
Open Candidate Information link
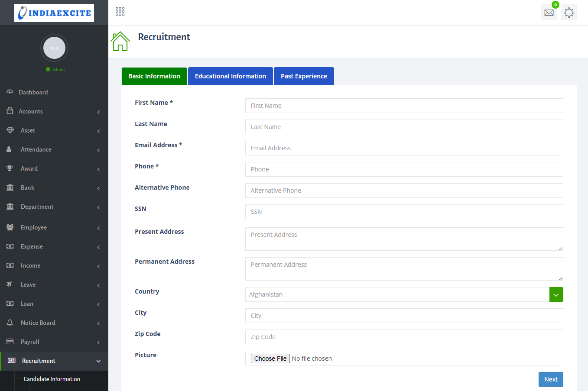click(52, 379)
